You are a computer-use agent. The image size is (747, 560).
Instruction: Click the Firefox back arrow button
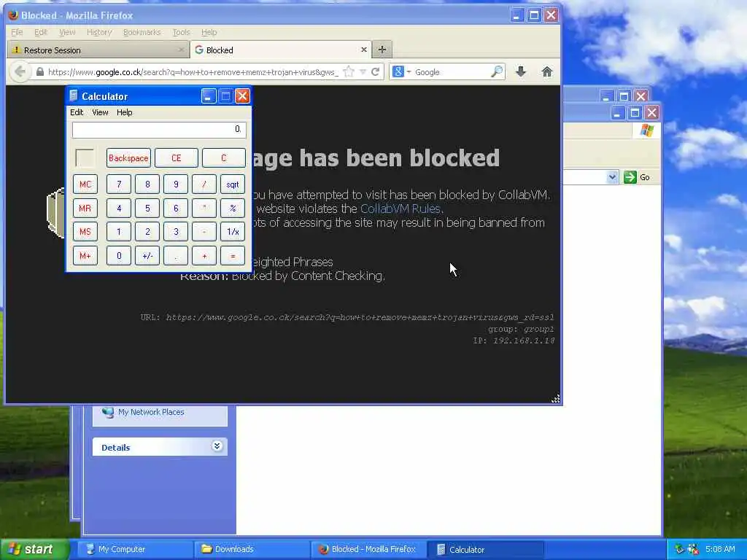tap(20, 72)
